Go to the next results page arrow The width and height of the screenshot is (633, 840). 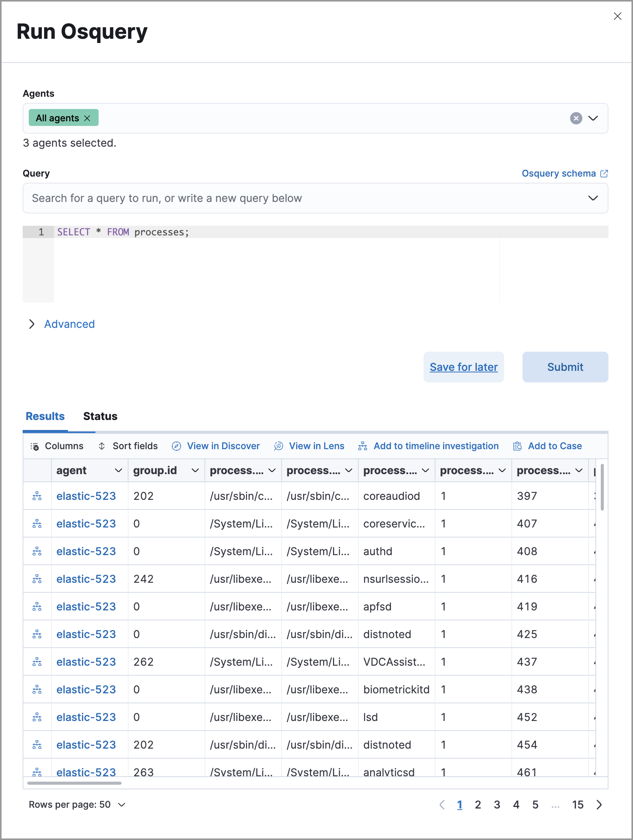point(599,805)
